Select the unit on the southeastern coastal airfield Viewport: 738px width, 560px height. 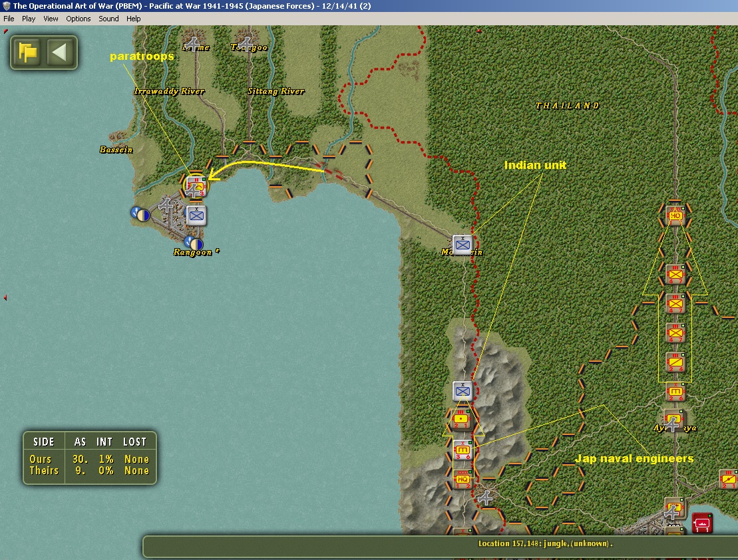click(x=674, y=508)
